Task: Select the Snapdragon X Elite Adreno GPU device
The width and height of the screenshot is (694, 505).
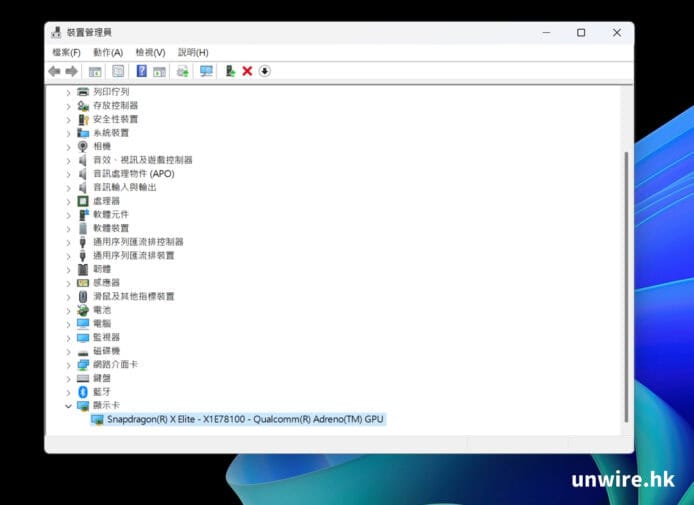Action: tap(245, 420)
